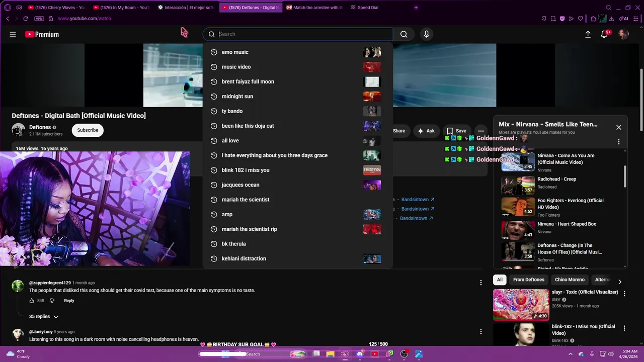Take a snapshot with the browser capture icon
This screenshot has height=362, width=644.
tap(553, 19)
